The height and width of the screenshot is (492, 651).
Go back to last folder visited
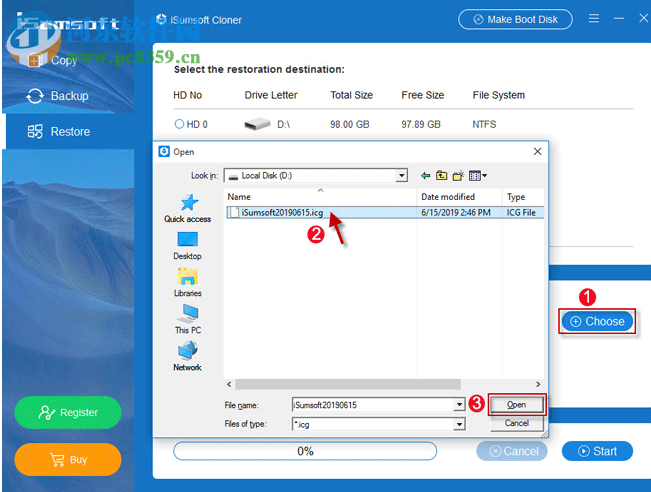[425, 176]
